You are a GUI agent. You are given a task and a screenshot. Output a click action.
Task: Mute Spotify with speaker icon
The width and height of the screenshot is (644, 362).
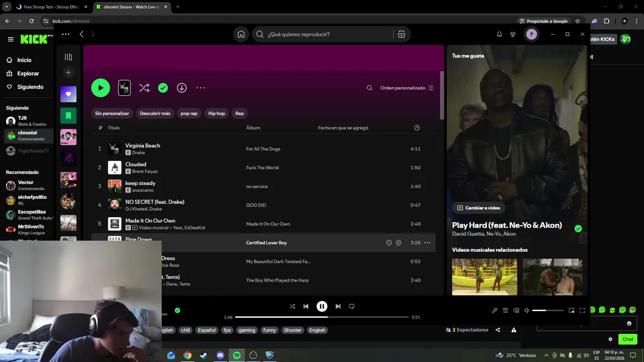pyautogui.click(x=527, y=311)
